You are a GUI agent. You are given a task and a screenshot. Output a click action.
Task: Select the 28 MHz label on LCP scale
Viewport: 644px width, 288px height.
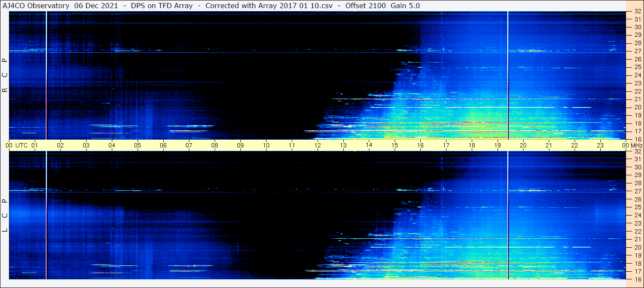point(637,183)
